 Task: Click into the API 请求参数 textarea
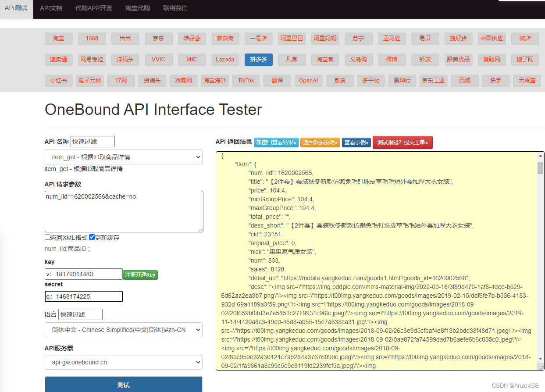pyautogui.click(x=124, y=211)
